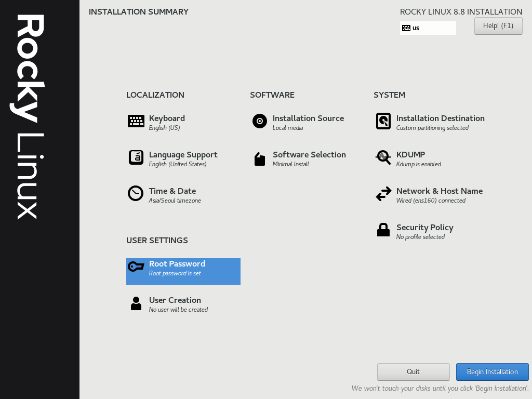
Task: Open Installation Source settings
Action: [x=309, y=118]
